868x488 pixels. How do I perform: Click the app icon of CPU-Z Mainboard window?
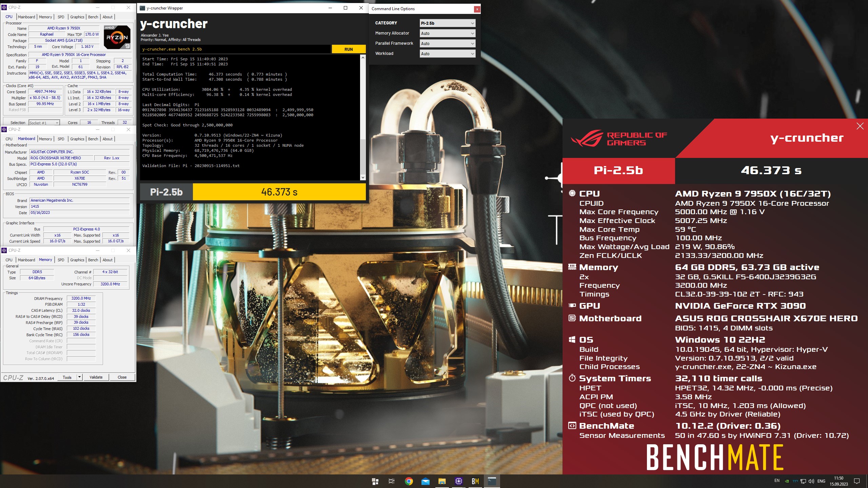click(x=4, y=129)
